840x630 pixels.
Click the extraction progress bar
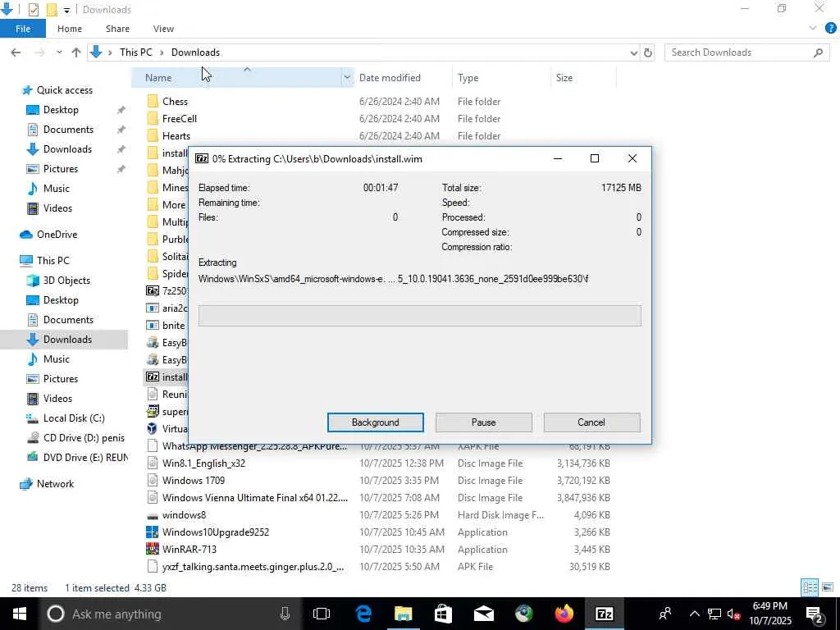[419, 316]
